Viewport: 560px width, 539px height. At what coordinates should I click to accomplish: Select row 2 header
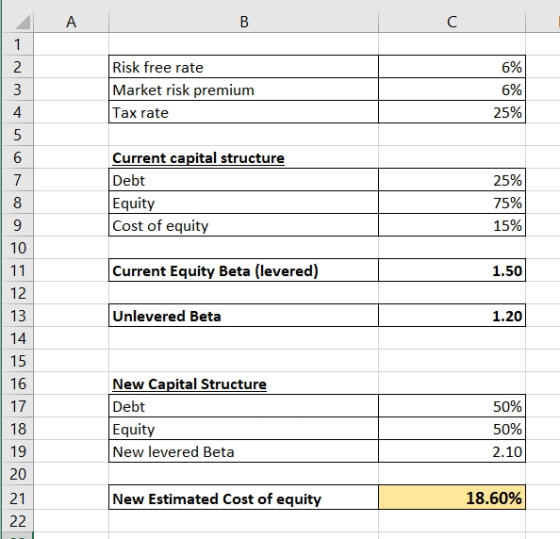click(x=18, y=67)
